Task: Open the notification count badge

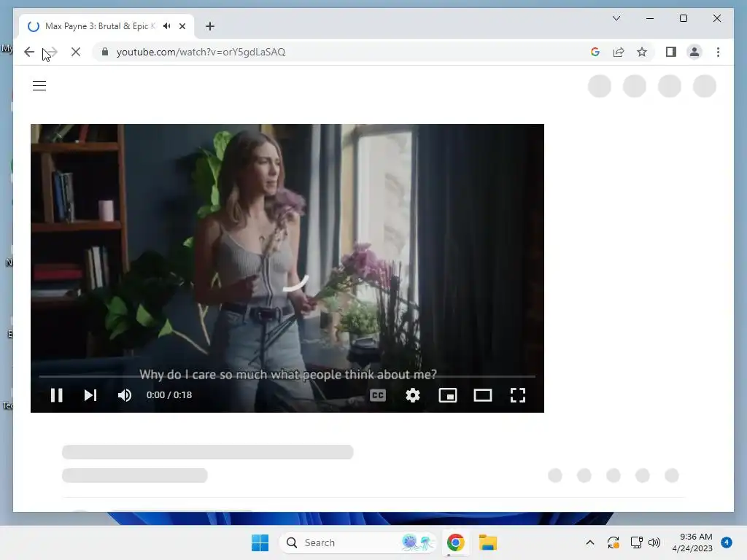Action: (x=727, y=542)
